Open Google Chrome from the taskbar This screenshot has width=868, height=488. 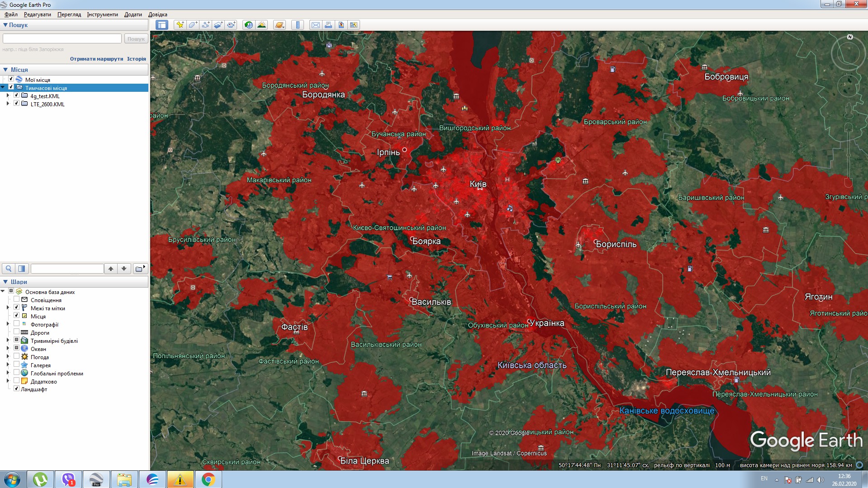pos(208,479)
